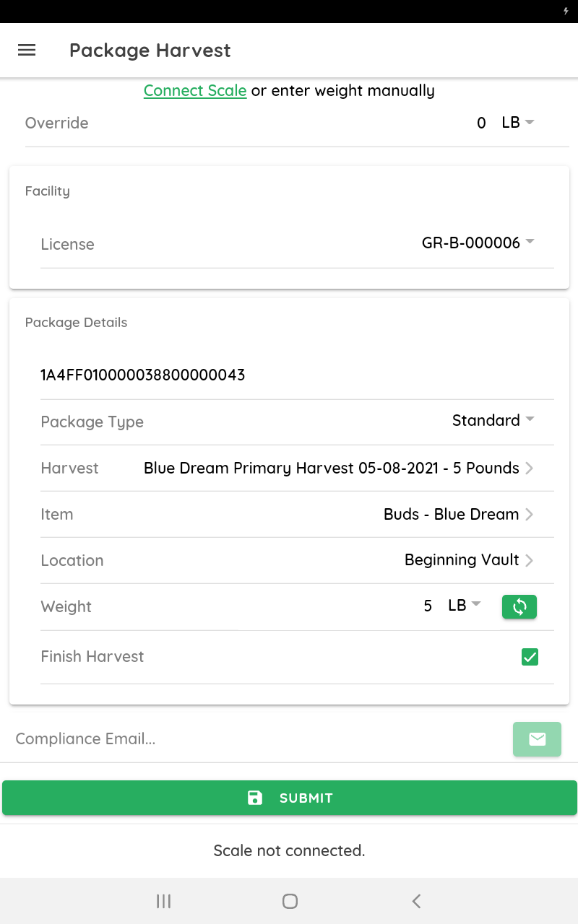Open Blue Dream Primary Harvest selection

point(338,468)
